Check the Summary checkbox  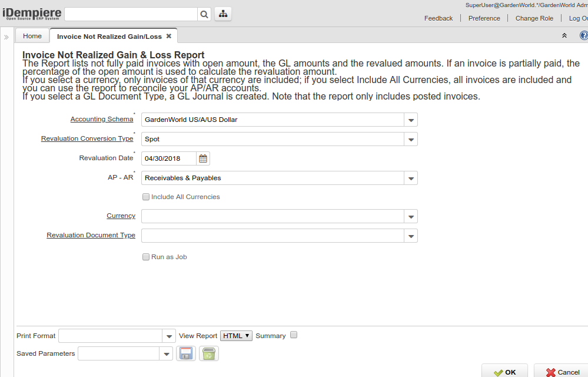(294, 335)
